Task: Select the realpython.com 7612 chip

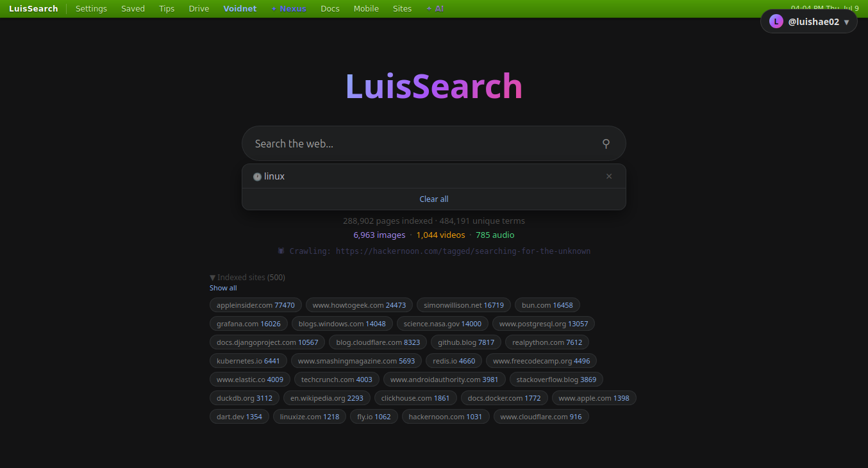Action: (x=547, y=342)
